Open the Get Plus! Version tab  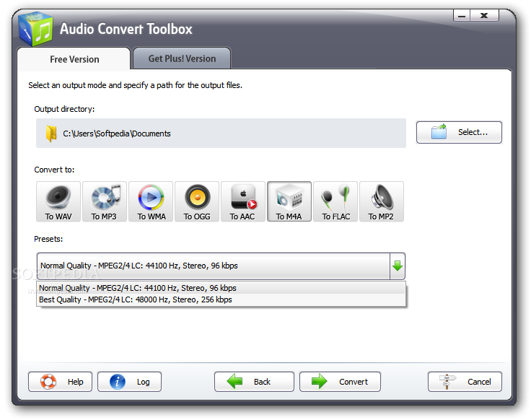[x=182, y=58]
